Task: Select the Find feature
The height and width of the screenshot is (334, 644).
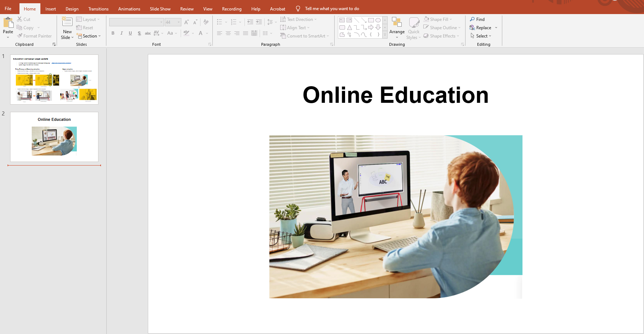Action: (x=480, y=19)
